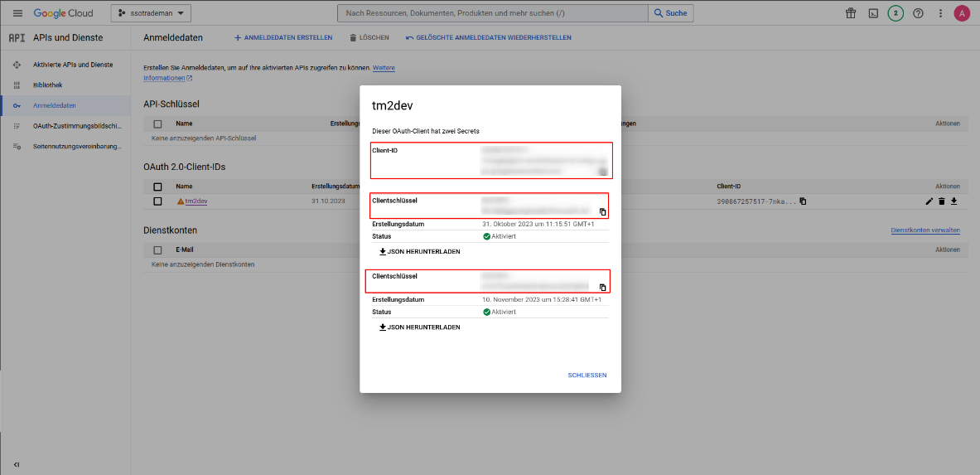The image size is (980, 475).
Task: Activate Cloud Shell terminal icon
Action: click(x=873, y=13)
